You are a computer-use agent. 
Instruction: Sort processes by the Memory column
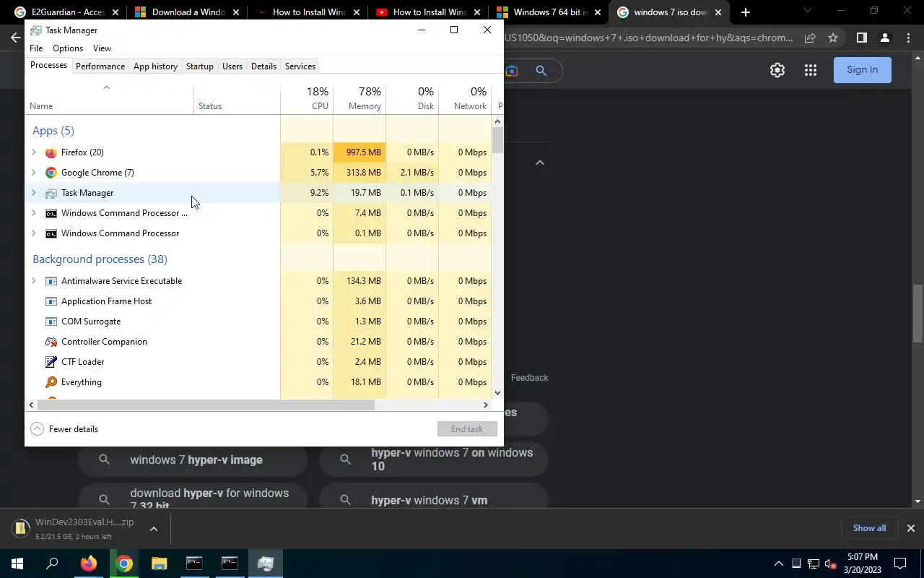[359, 98]
